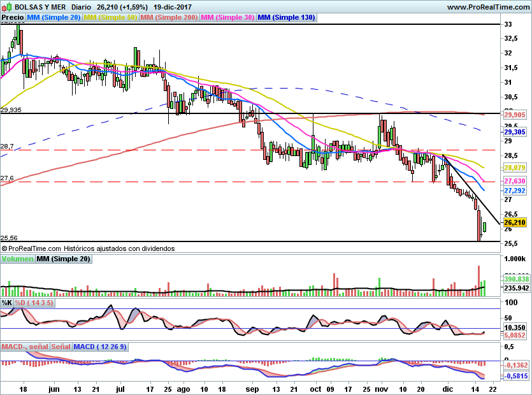Open the MM (Simple 200) red indicator label
532x395 pixels.
coord(169,17)
